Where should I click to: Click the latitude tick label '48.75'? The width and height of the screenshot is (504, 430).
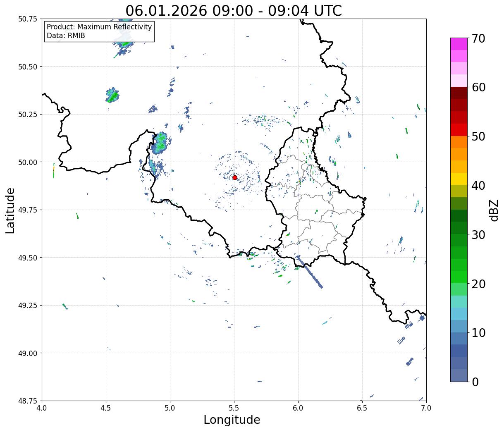[x=27, y=401]
